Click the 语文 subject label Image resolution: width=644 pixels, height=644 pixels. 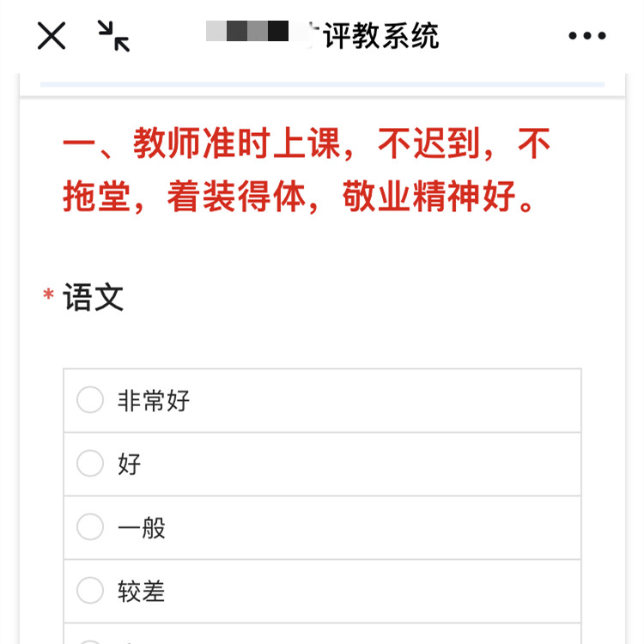[x=94, y=298]
